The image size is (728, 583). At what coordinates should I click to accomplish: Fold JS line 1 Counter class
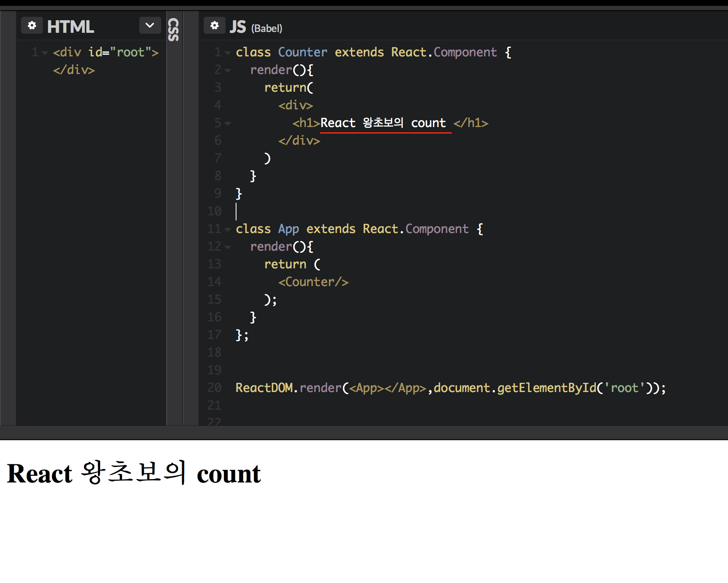point(228,53)
